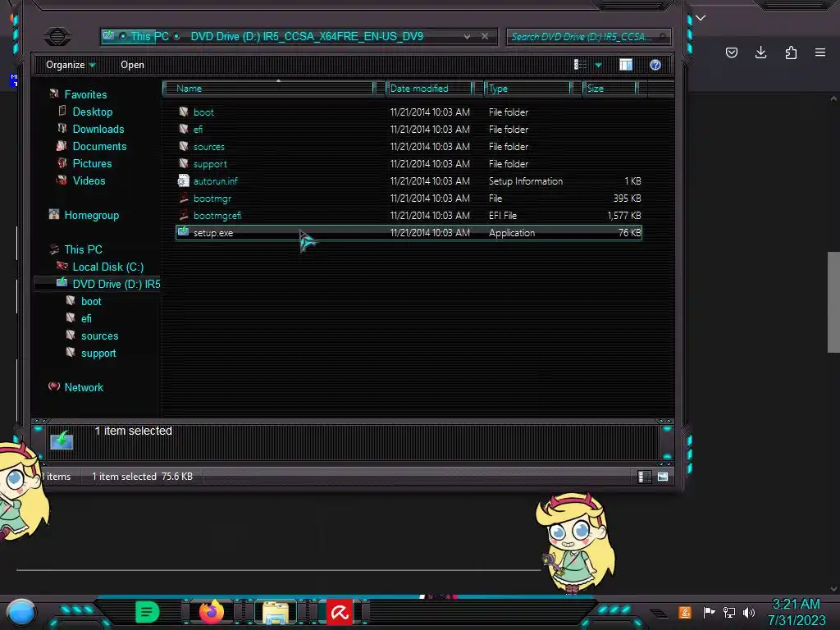Click the bootmgr.efi file name
The image size is (840, 630).
click(217, 216)
